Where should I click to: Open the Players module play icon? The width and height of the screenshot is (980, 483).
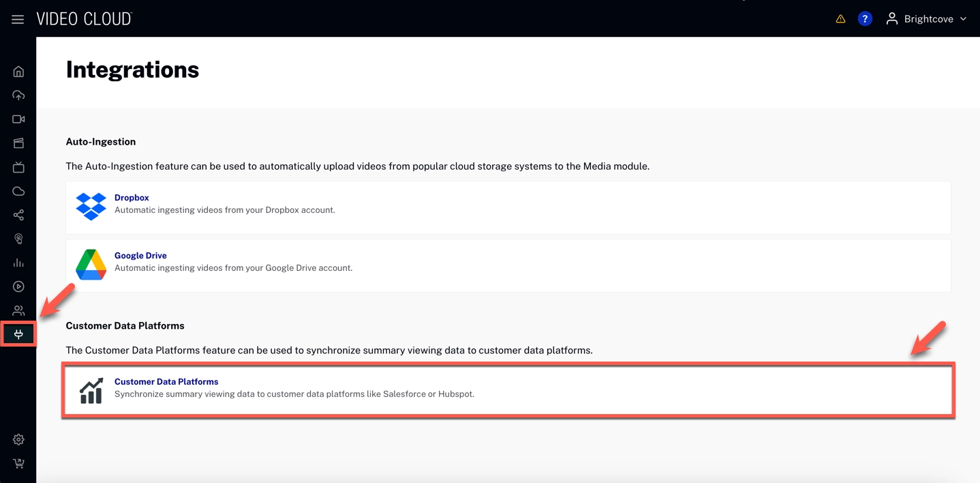pyautogui.click(x=18, y=287)
